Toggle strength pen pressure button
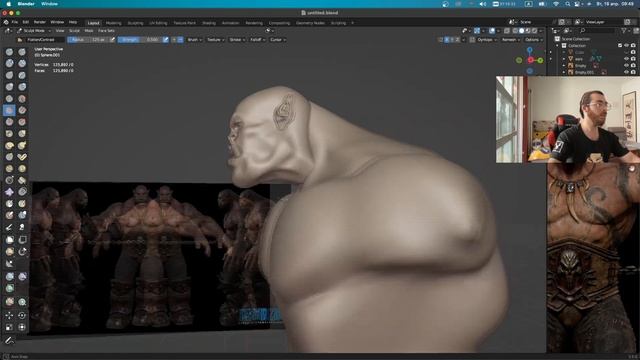Screen dimensions: 640x360 [165, 40]
